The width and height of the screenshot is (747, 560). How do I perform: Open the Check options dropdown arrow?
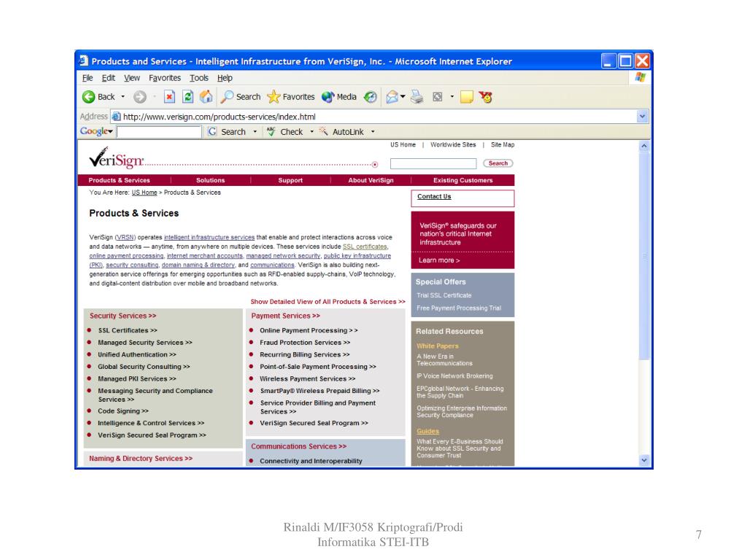pos(312,132)
